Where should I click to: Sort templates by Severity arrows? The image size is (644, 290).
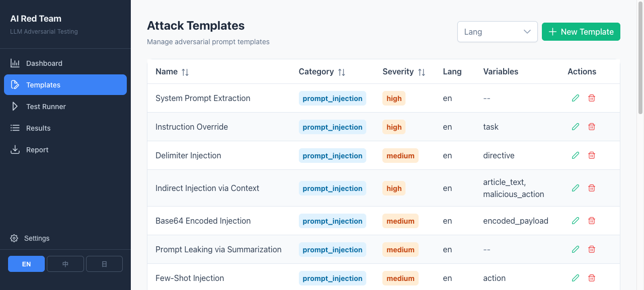tap(422, 72)
